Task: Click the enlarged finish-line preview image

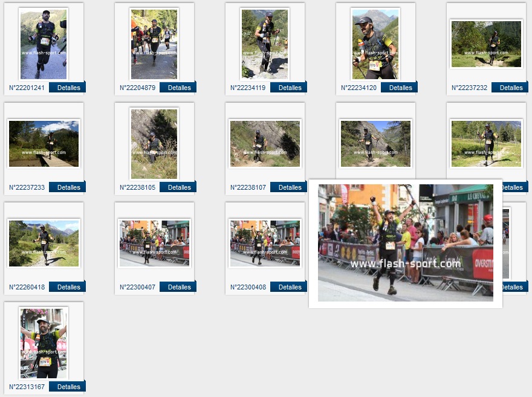Action: click(405, 243)
